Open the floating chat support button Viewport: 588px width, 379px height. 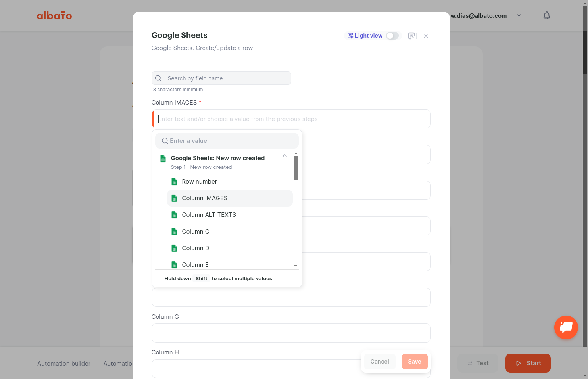(x=566, y=327)
